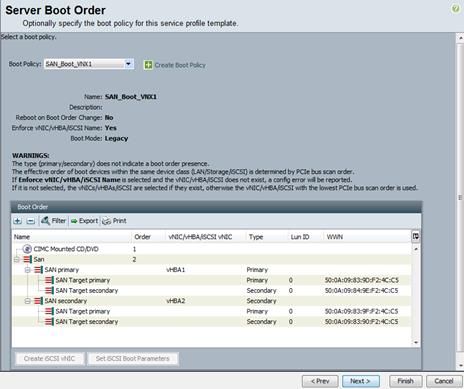464x389 pixels.
Task: Export the boot order table
Action: click(84, 221)
